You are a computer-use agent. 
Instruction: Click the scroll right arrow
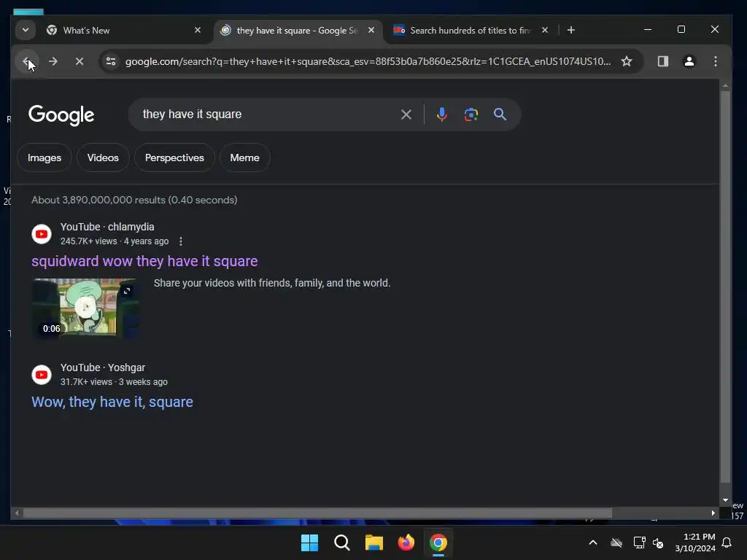tap(713, 513)
